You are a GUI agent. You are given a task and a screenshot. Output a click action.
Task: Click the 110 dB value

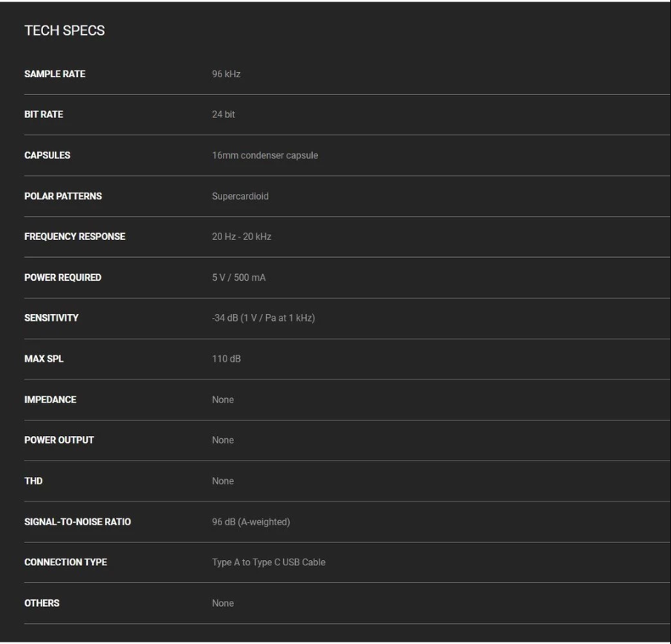[x=226, y=359]
